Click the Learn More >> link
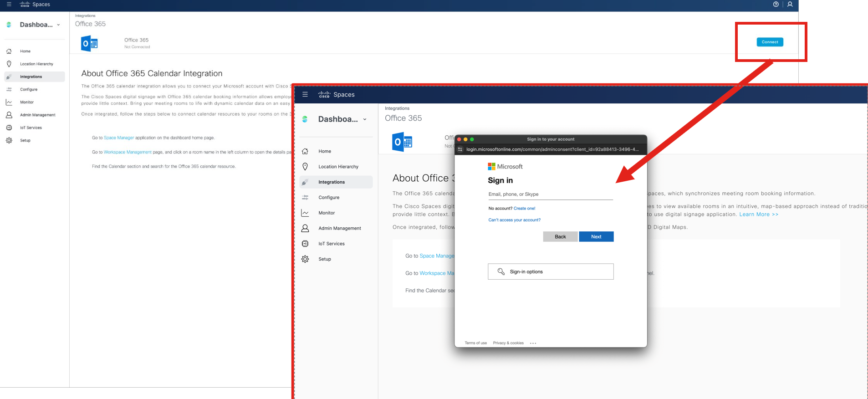The width and height of the screenshot is (868, 399). pos(758,215)
